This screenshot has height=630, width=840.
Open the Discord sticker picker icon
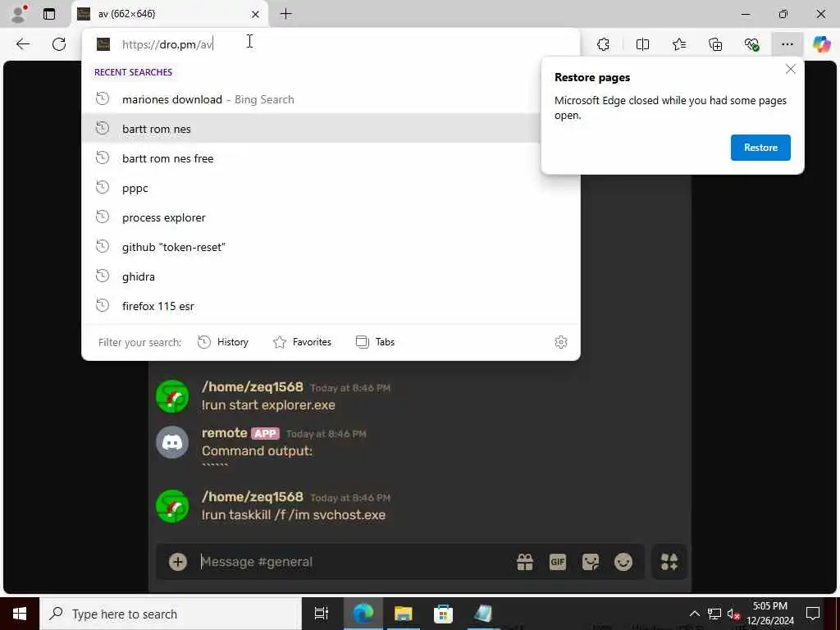(x=591, y=561)
